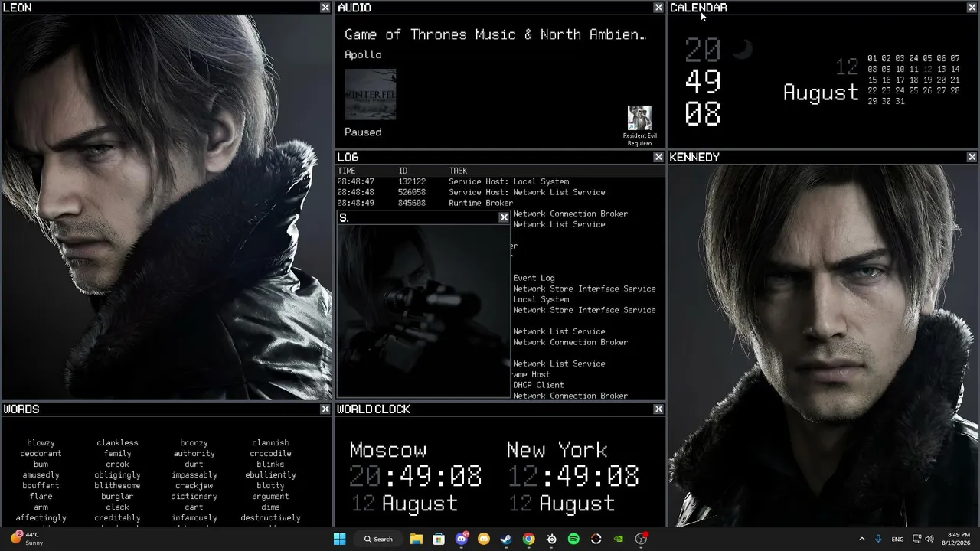Screen dimensions: 980x551
Task: Click the Winterfell album art thumbnail
Action: pyautogui.click(x=371, y=95)
